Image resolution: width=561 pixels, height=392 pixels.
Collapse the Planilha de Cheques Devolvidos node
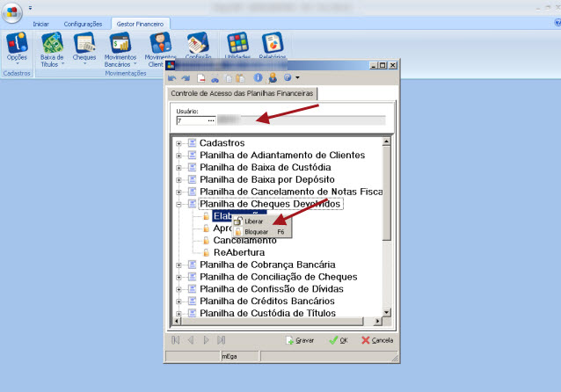coord(179,204)
